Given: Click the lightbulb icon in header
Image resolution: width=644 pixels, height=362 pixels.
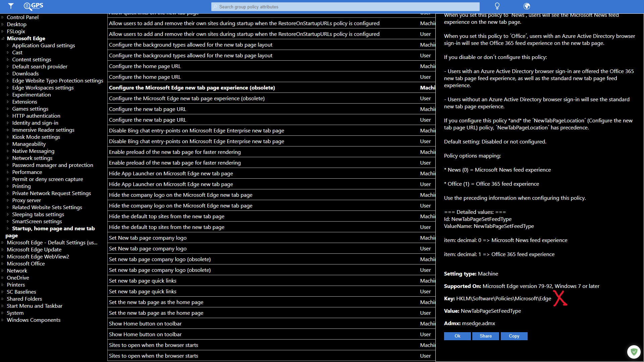Looking at the screenshot, I should pyautogui.click(x=497, y=6).
